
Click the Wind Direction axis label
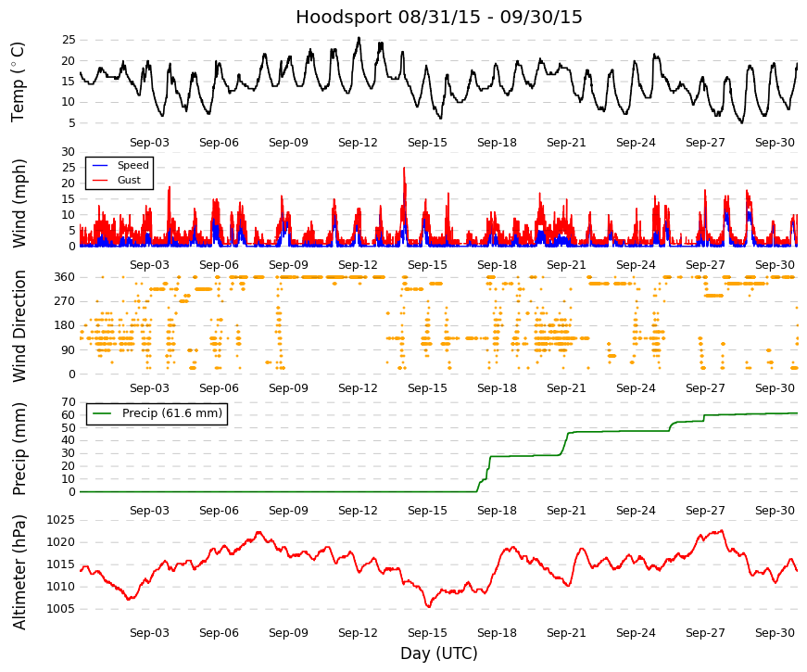pyautogui.click(x=19, y=326)
